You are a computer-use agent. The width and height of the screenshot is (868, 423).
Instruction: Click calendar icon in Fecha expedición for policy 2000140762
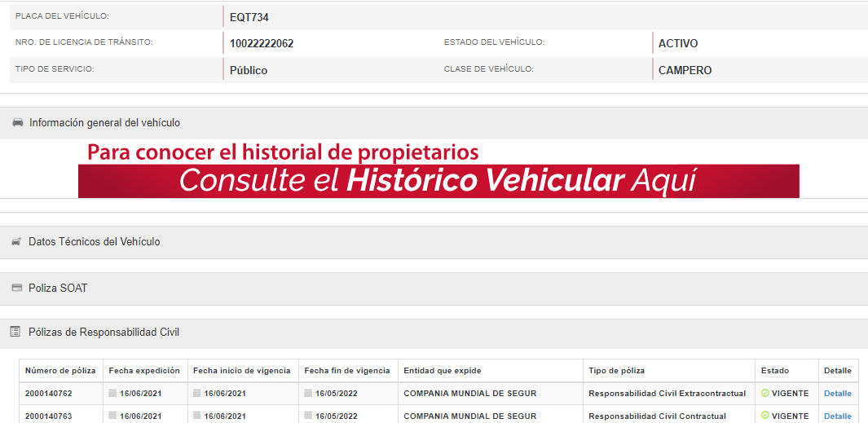pyautogui.click(x=112, y=394)
